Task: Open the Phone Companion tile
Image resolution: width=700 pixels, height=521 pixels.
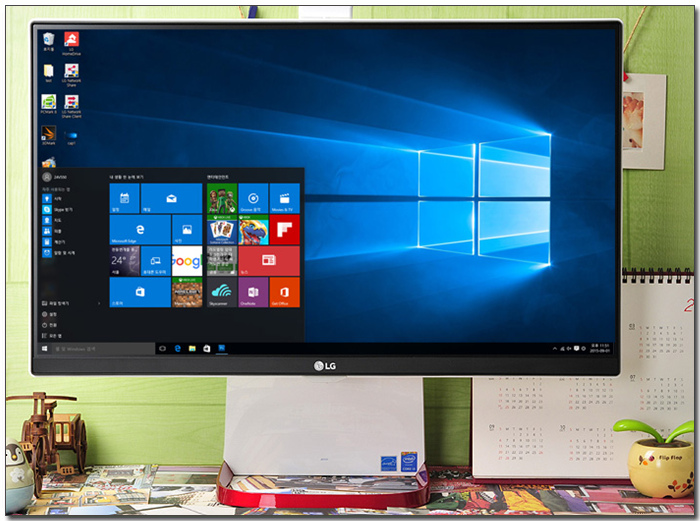Action: [156, 261]
